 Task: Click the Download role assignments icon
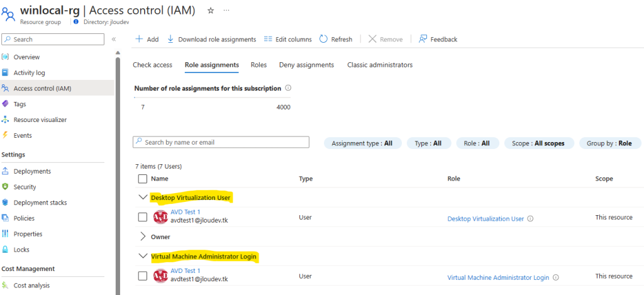(170, 39)
